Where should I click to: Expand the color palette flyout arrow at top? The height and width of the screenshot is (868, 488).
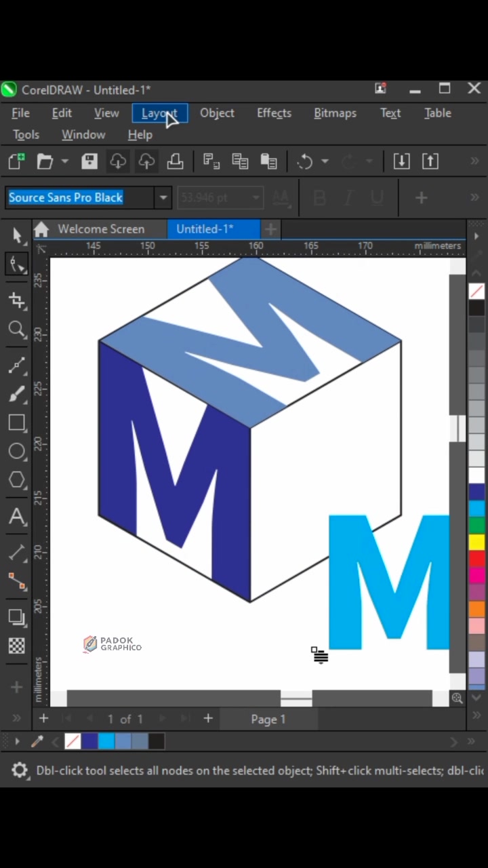click(476, 237)
